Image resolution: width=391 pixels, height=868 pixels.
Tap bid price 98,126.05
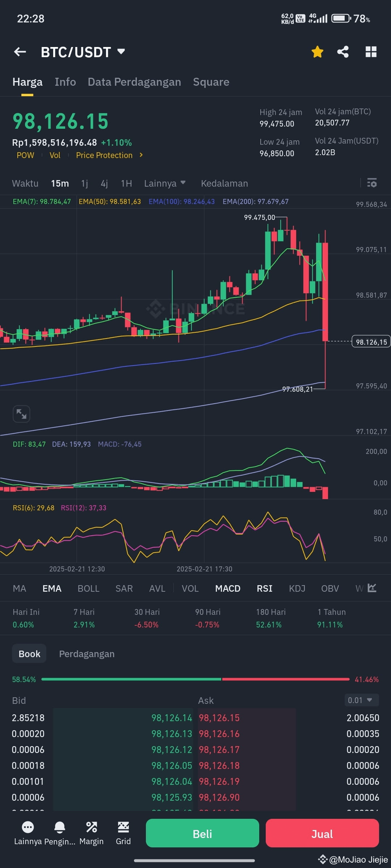172,766
